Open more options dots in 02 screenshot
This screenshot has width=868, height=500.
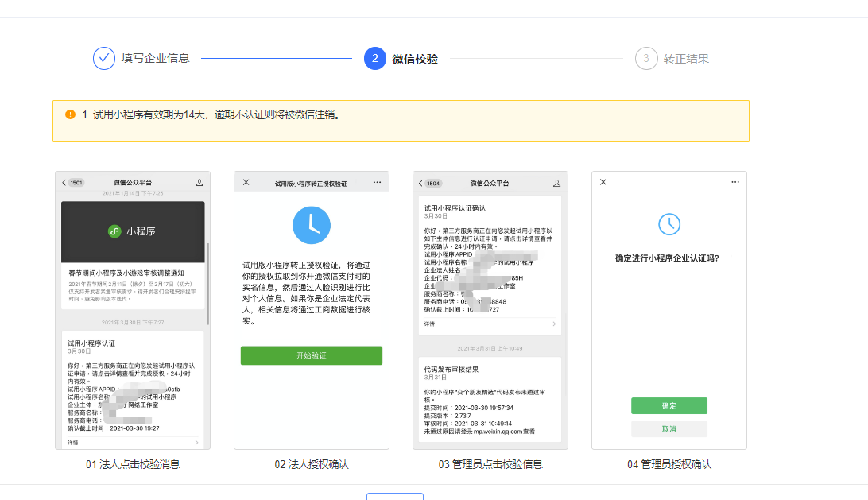377,182
